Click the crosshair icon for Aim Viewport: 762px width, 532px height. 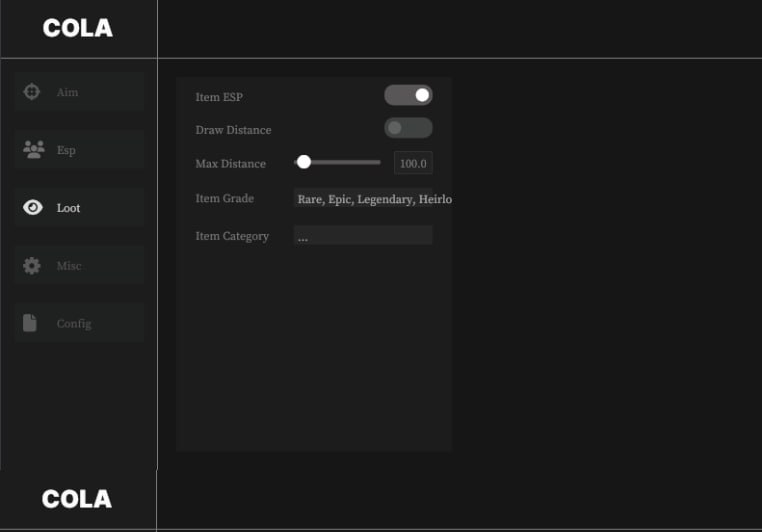coord(32,92)
